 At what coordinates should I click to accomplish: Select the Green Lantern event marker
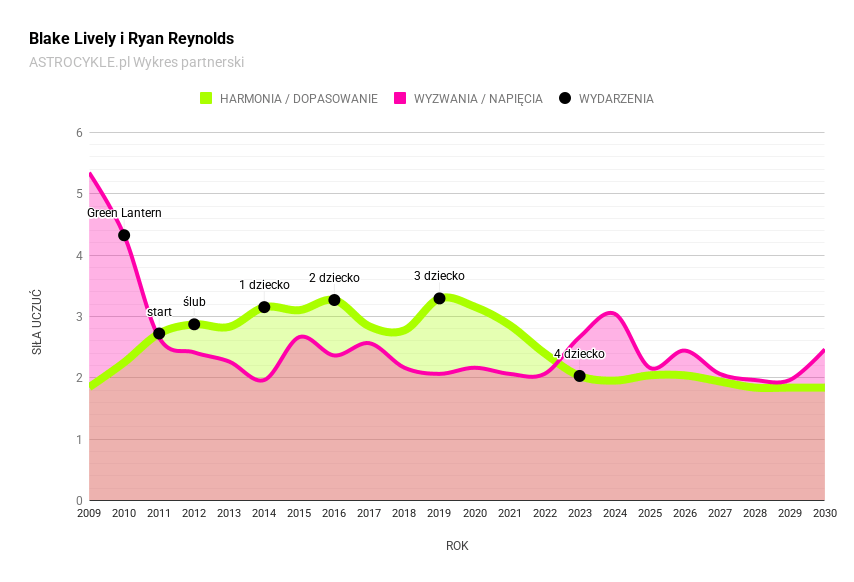(x=124, y=235)
